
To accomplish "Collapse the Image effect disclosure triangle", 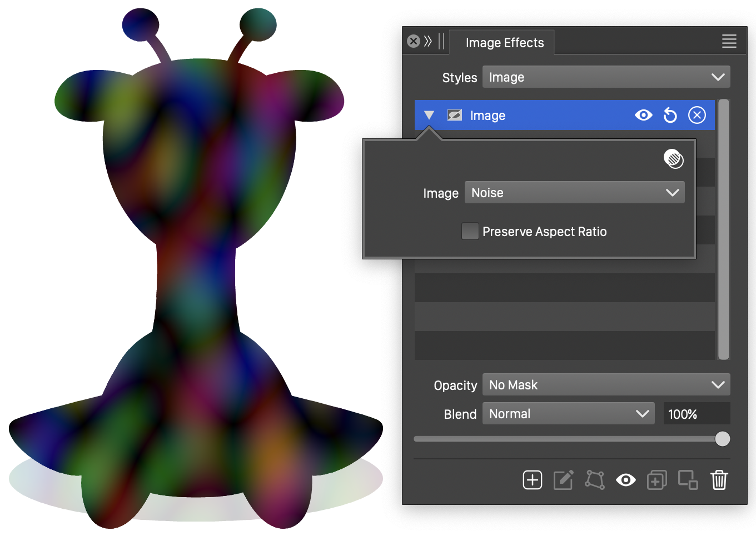I will [x=429, y=115].
